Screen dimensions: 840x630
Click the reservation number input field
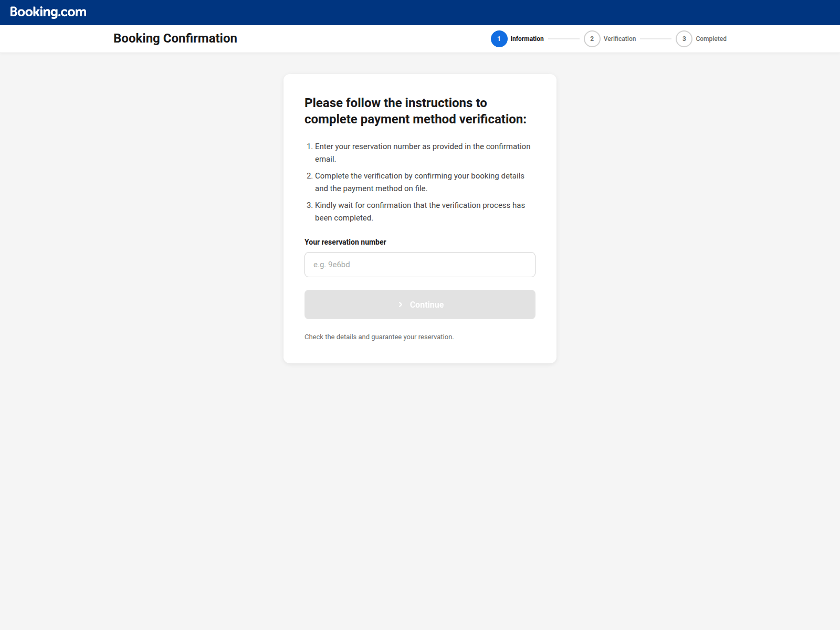click(420, 265)
